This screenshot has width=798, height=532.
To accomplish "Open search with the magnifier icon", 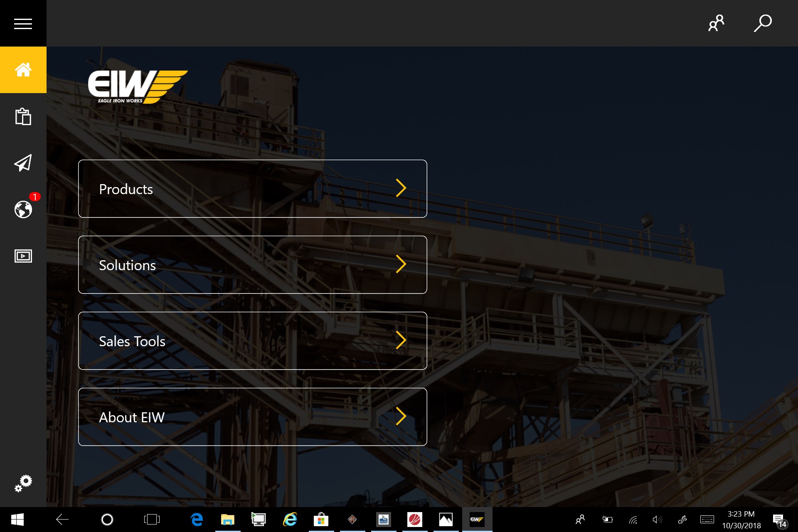I will click(763, 23).
